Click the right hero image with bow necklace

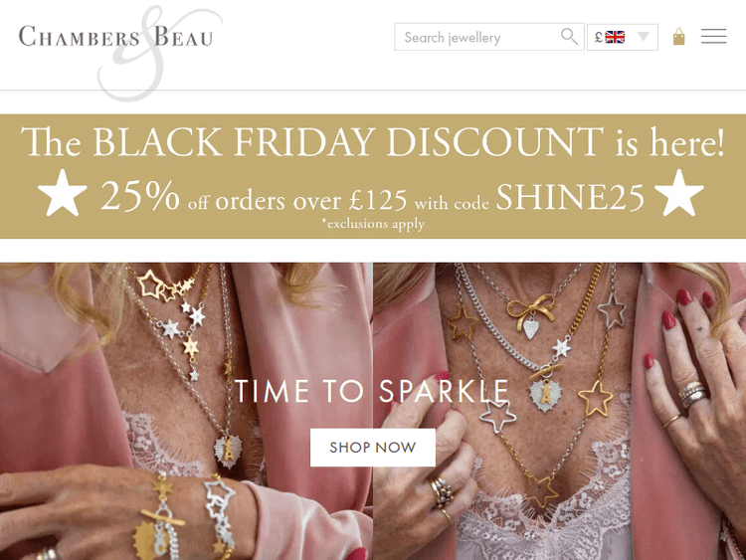[559, 411]
